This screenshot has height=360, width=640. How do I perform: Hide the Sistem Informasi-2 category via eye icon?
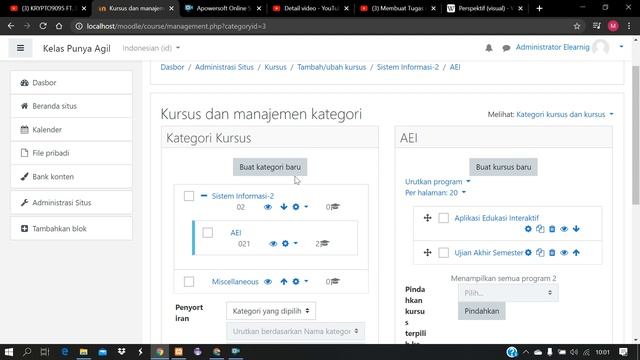(x=268, y=207)
